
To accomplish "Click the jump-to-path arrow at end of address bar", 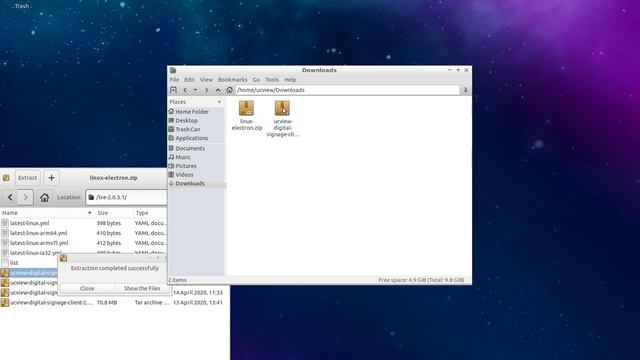I will 466,90.
